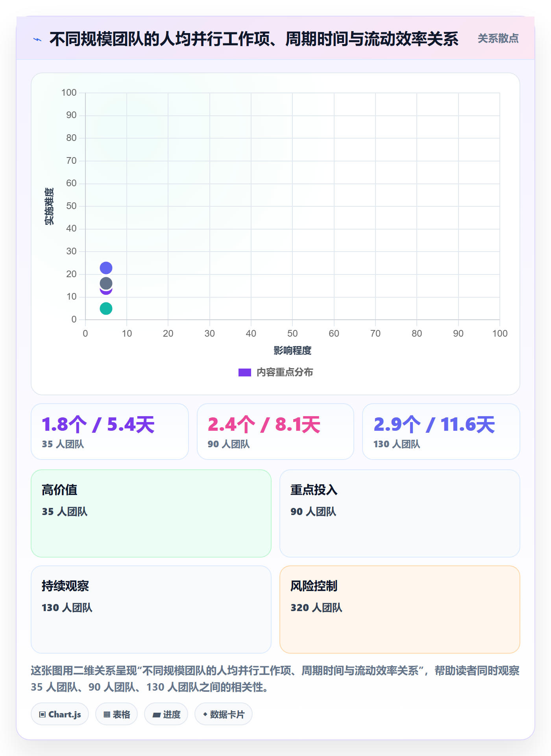Click 130 人团队 label under 2.9个 / 11.6天
551x756 pixels.
point(397,444)
